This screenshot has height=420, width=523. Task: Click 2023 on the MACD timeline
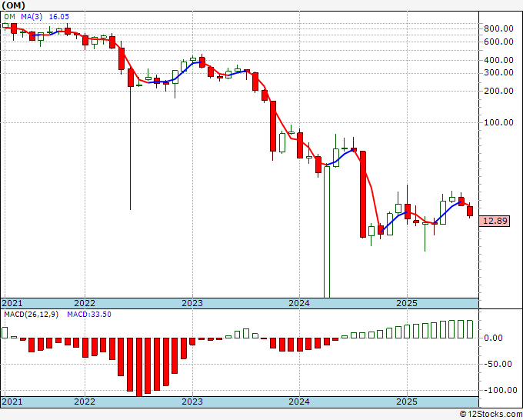coord(192,402)
